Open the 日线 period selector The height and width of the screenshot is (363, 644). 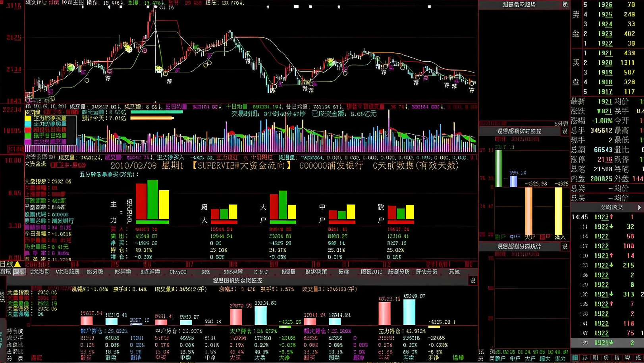(x=6, y=264)
